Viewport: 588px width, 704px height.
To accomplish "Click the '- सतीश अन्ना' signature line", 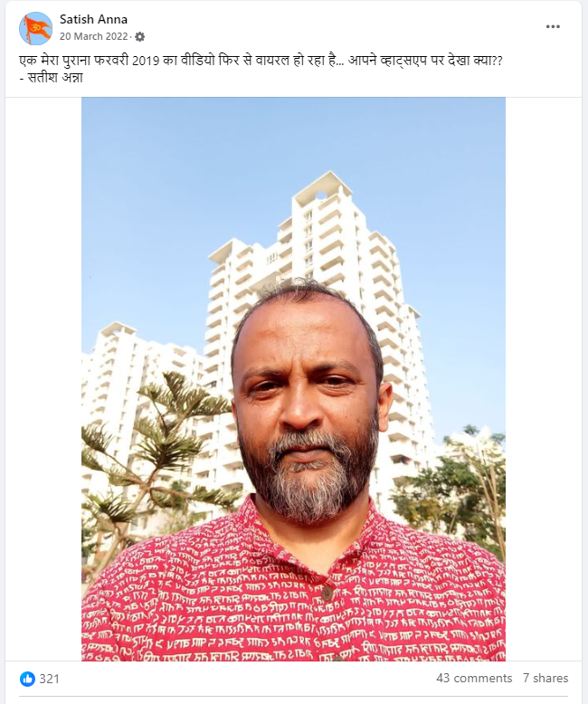I will [x=52, y=78].
